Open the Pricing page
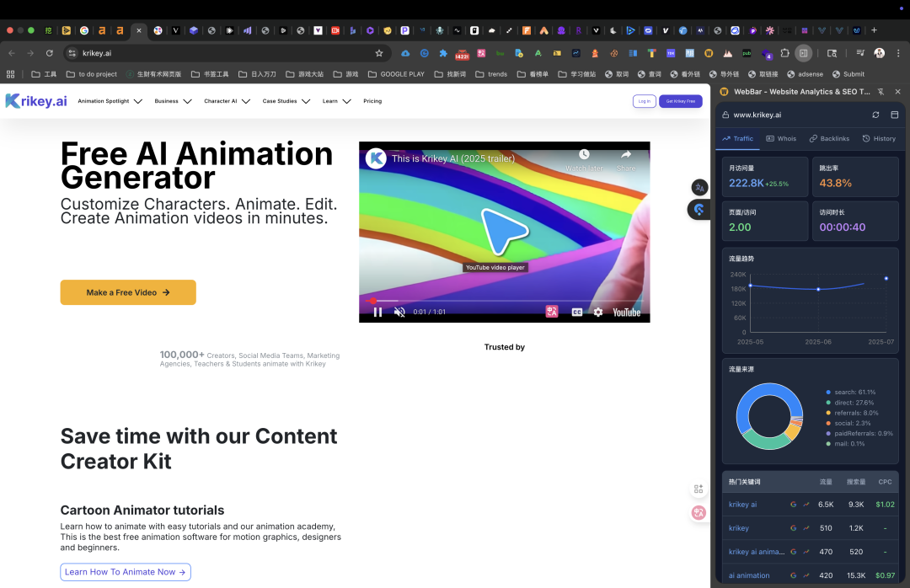Screen dimensions: 910x588 [x=372, y=101]
